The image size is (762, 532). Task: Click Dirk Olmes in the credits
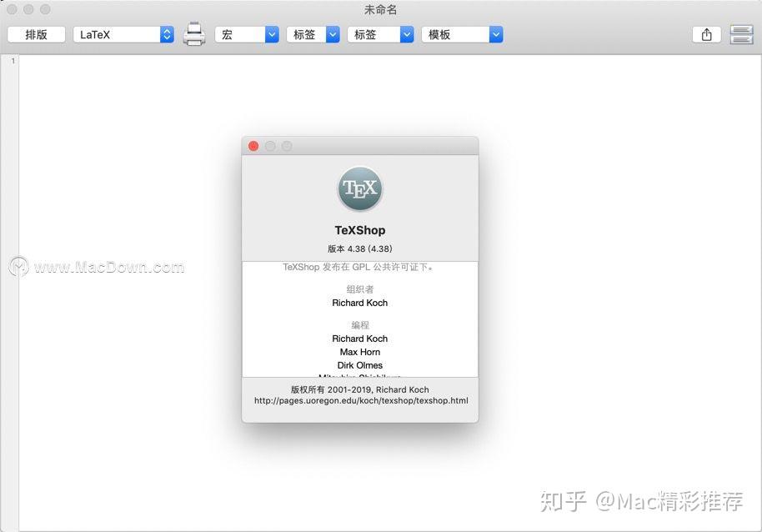360,365
